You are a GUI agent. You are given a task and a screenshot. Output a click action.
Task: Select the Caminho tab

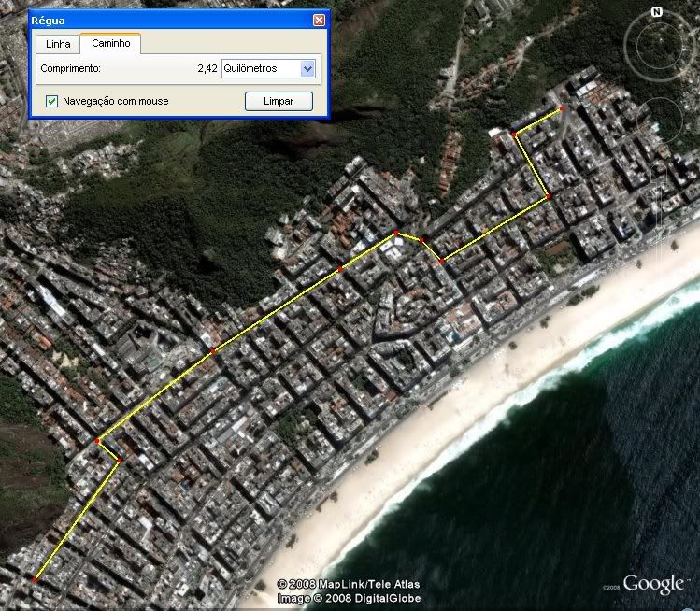[x=110, y=43]
